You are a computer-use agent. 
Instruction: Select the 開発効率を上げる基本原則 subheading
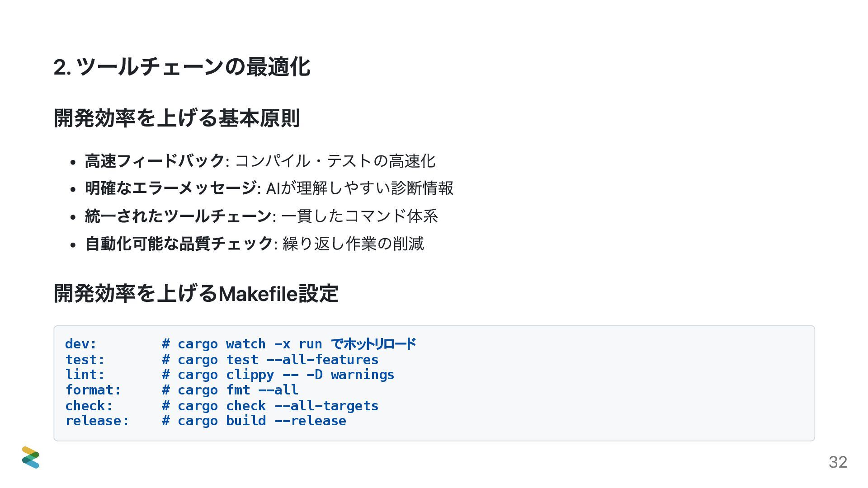tap(177, 118)
